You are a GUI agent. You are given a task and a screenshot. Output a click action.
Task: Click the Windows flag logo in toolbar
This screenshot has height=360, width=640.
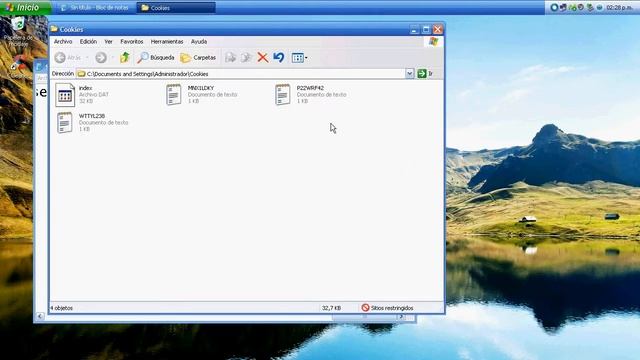[433, 42]
